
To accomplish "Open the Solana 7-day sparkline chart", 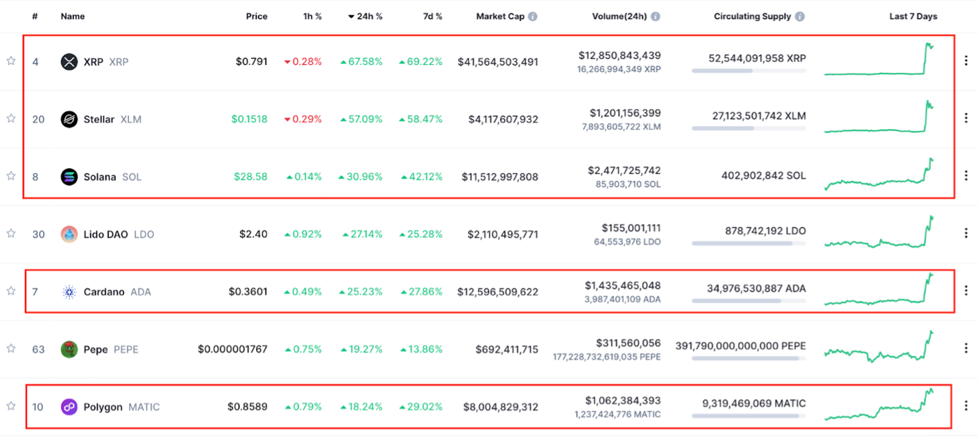I will [x=880, y=174].
